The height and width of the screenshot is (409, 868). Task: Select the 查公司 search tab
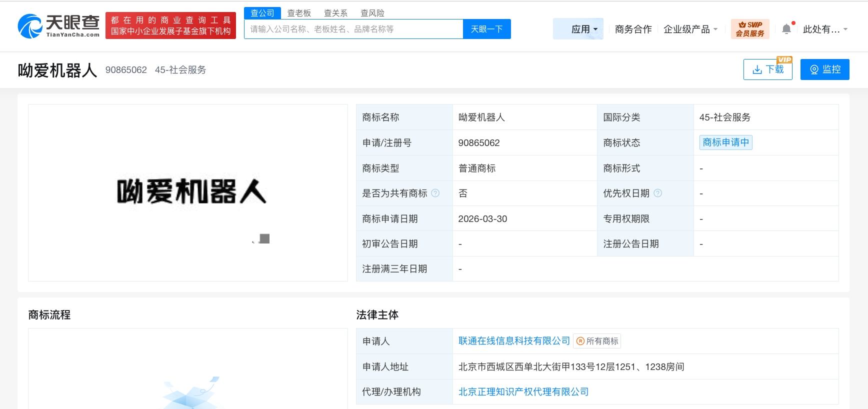click(x=262, y=13)
